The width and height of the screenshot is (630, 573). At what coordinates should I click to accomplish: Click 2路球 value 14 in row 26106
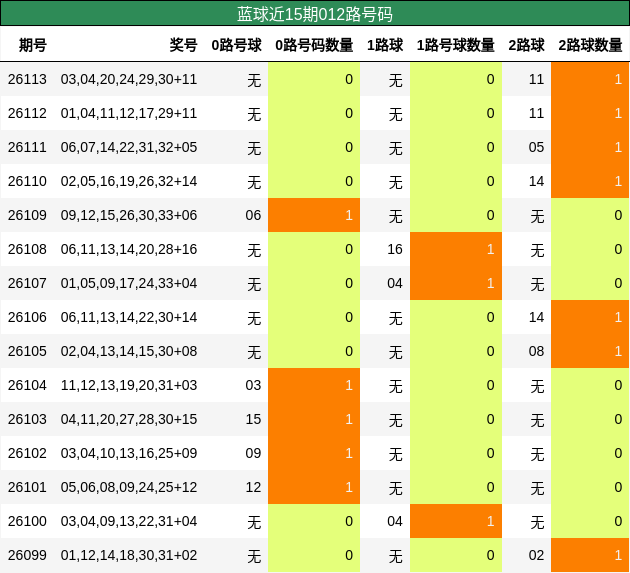coord(536,317)
